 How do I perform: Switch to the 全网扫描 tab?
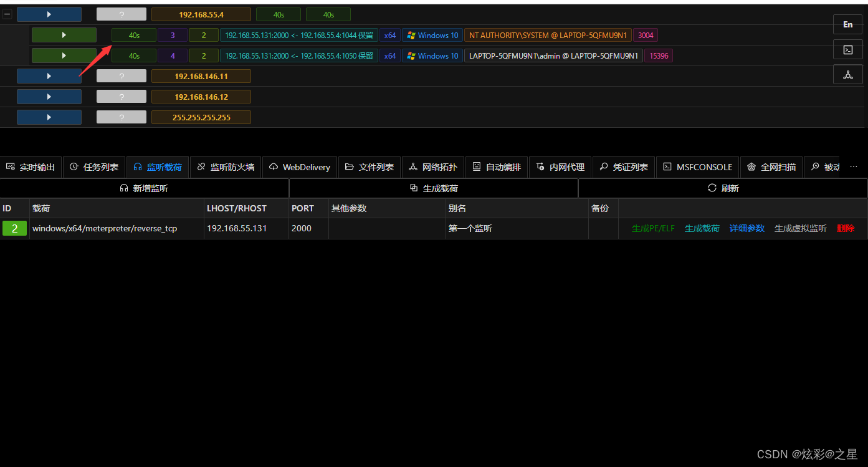pos(771,167)
